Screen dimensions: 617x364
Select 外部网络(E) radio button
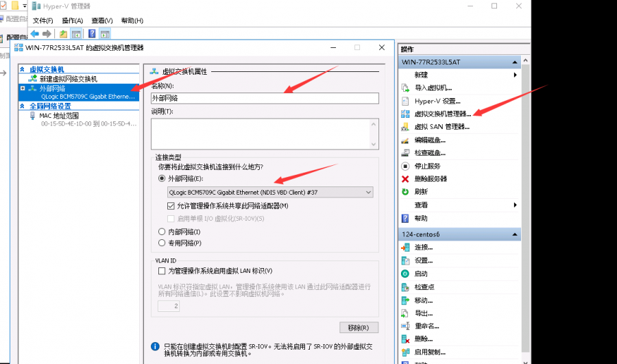click(162, 178)
